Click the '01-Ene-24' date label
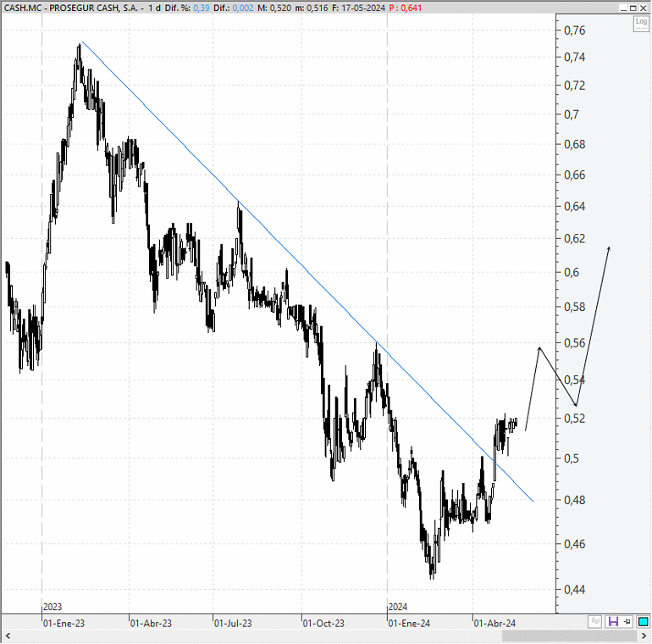 [409, 623]
